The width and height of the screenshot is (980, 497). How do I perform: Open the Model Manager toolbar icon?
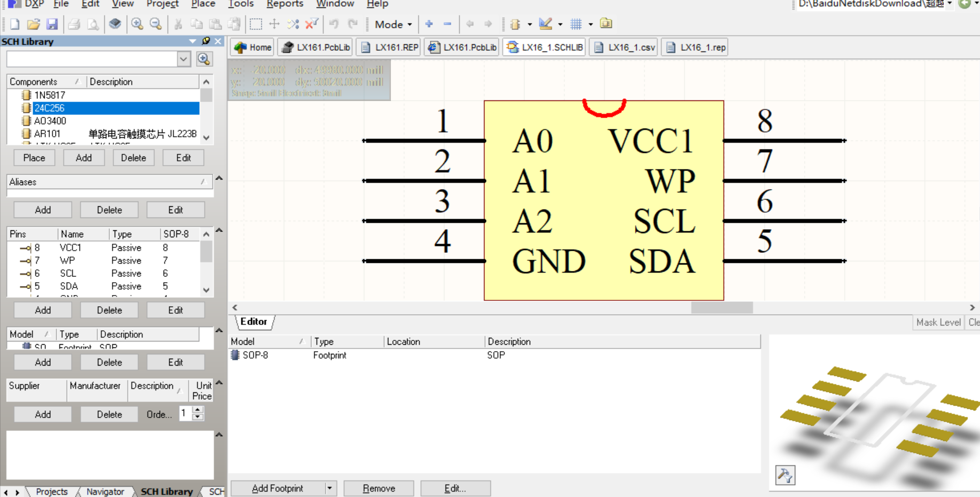(x=606, y=24)
